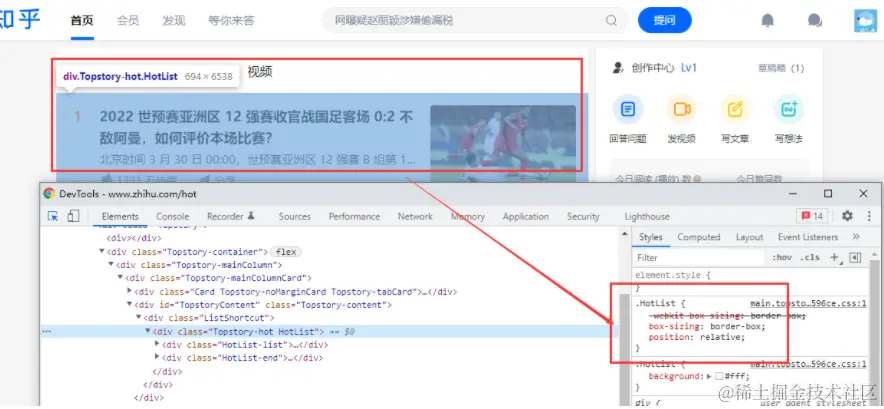Viewport: 884px width, 409px height.
Task: Open 创作中心 Lv1 link
Action: (x=656, y=68)
